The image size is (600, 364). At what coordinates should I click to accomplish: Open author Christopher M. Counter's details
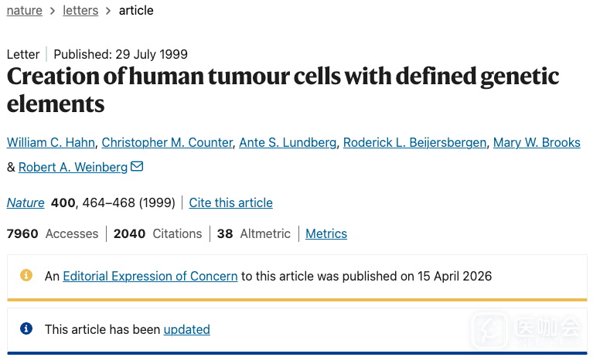[x=167, y=142]
